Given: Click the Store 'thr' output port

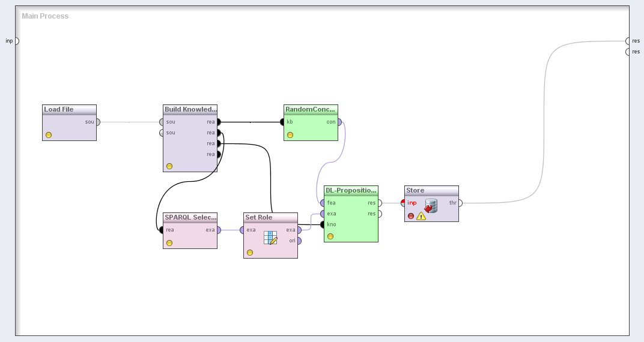Looking at the screenshot, I should 460,203.
